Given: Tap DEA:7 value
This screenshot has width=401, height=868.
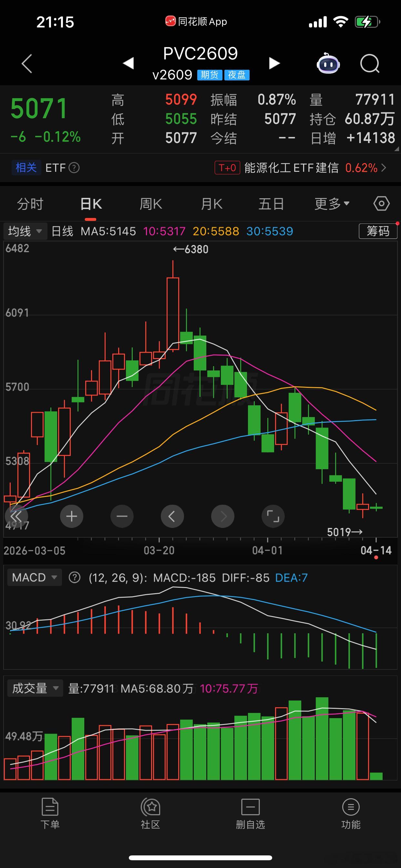Looking at the screenshot, I should click(291, 578).
